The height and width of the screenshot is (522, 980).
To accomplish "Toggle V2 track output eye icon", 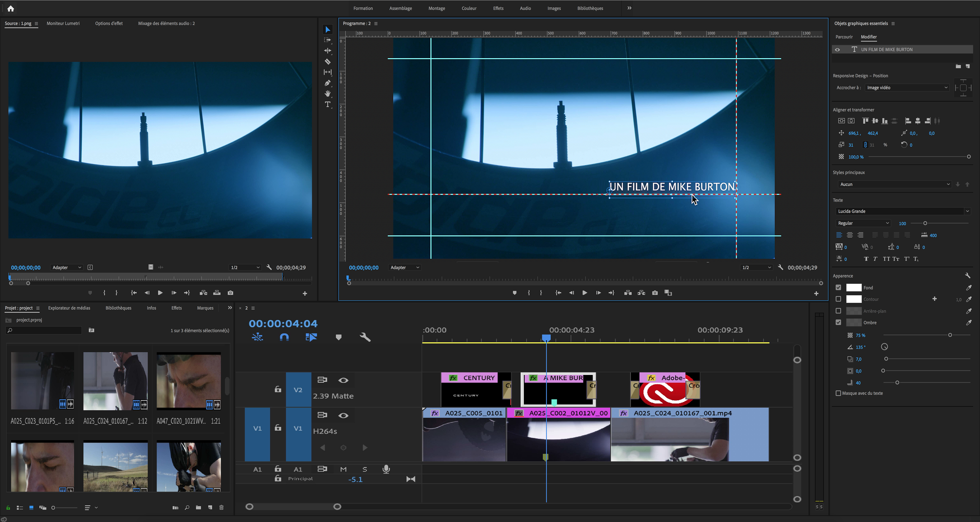I will click(343, 380).
